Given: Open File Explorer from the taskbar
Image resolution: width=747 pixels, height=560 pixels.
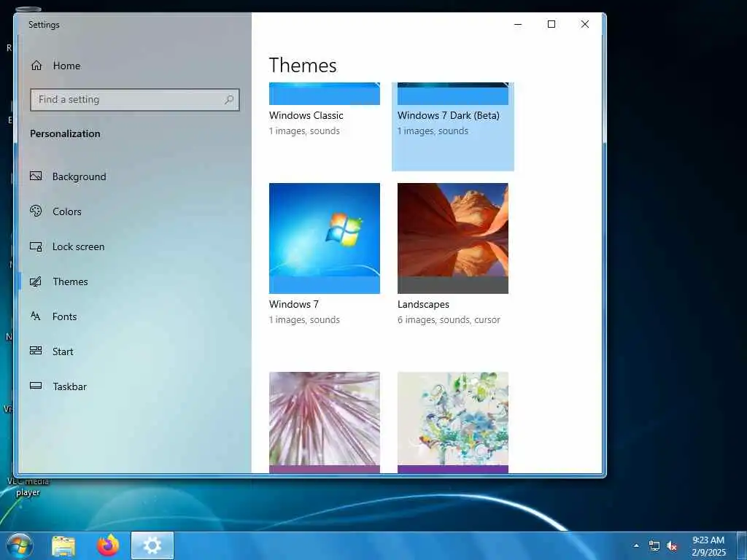Looking at the screenshot, I should click(63, 545).
